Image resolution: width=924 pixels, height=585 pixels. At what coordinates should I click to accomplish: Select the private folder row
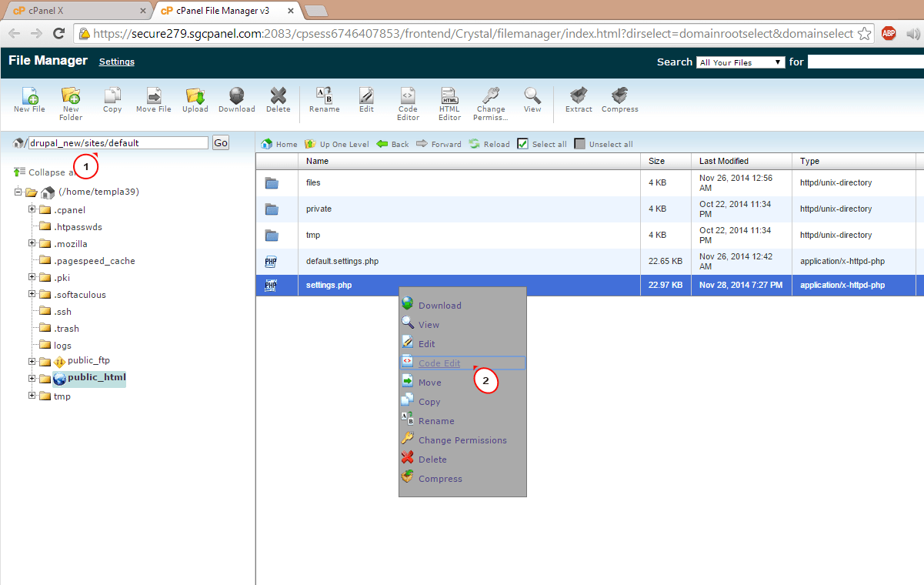click(x=589, y=209)
